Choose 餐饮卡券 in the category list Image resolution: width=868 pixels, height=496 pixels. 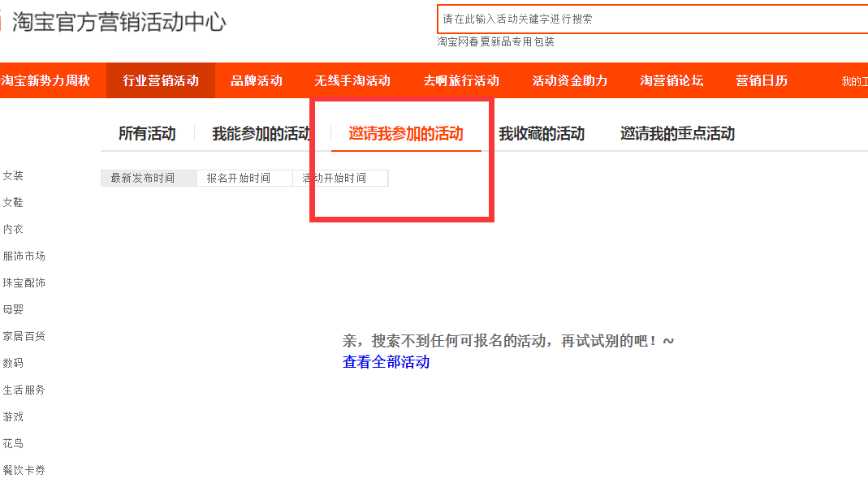click(24, 470)
